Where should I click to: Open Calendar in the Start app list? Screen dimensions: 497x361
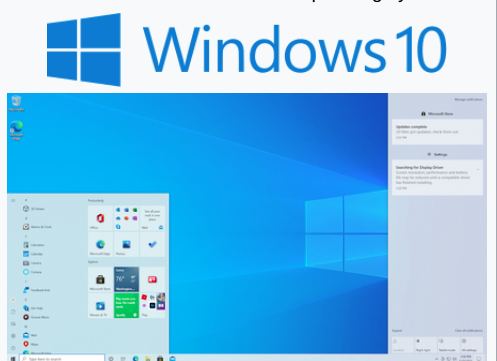pyautogui.click(x=33, y=254)
